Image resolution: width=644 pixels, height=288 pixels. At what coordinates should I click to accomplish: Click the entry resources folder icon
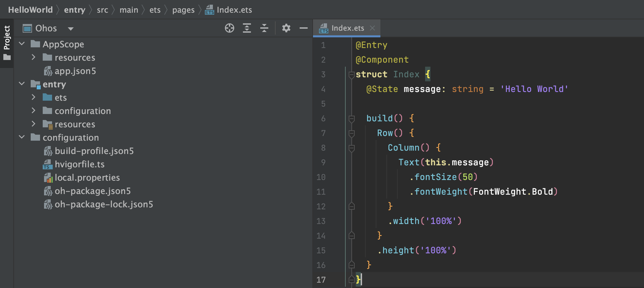click(x=48, y=124)
